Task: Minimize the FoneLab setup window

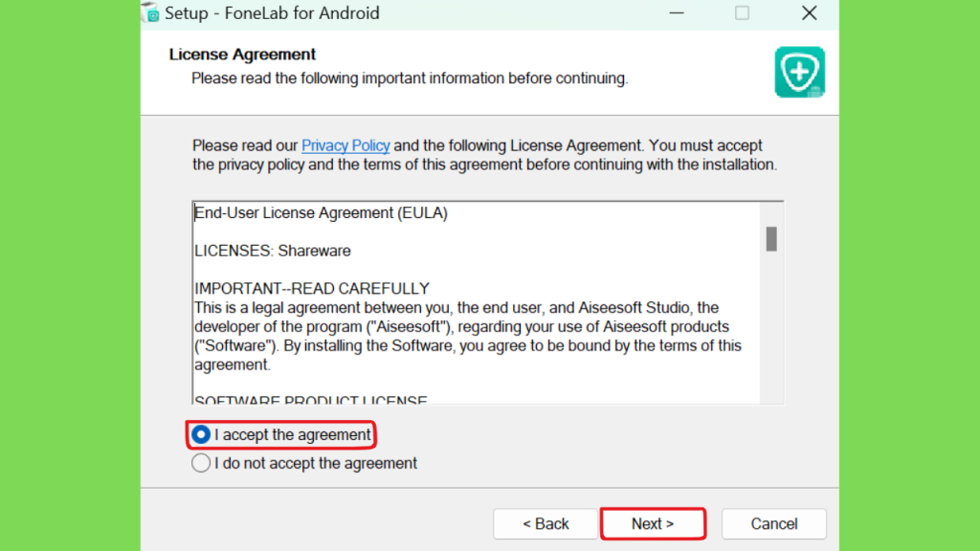Action: (677, 13)
